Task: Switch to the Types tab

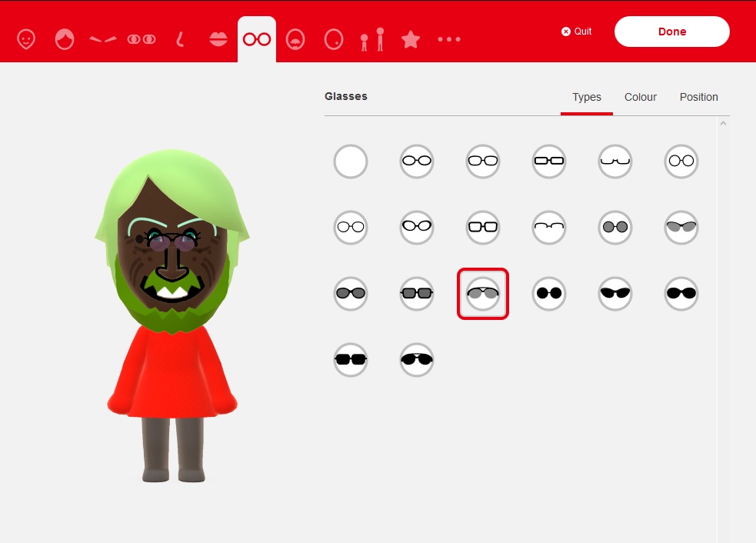Action: [x=586, y=97]
